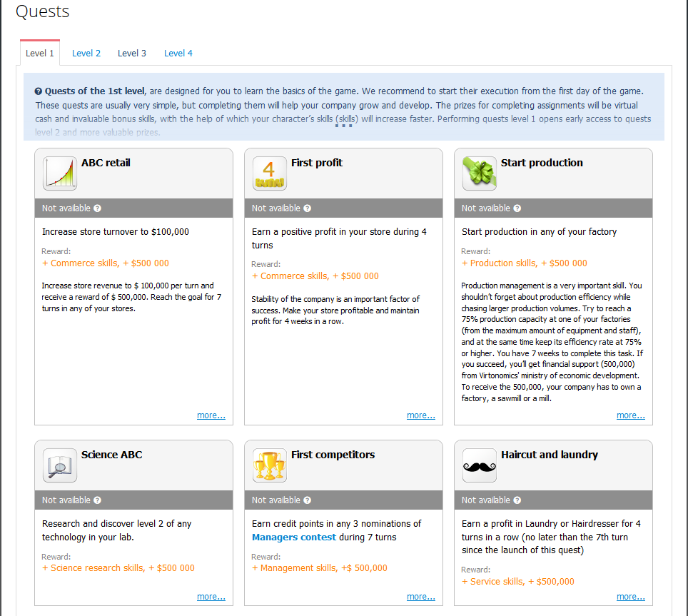Click the Science ABC quest title

pos(111,455)
